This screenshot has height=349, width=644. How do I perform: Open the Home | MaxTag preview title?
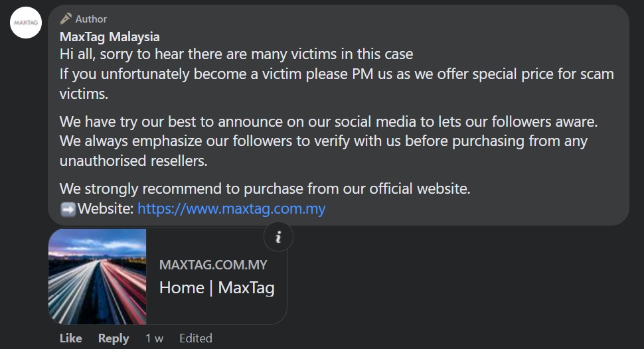(216, 288)
